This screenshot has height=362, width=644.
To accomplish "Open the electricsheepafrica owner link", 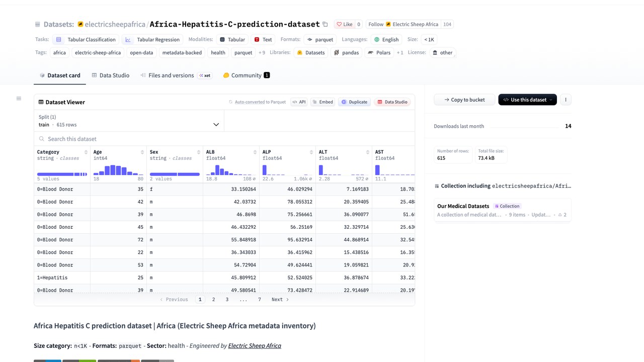I will tap(115, 24).
